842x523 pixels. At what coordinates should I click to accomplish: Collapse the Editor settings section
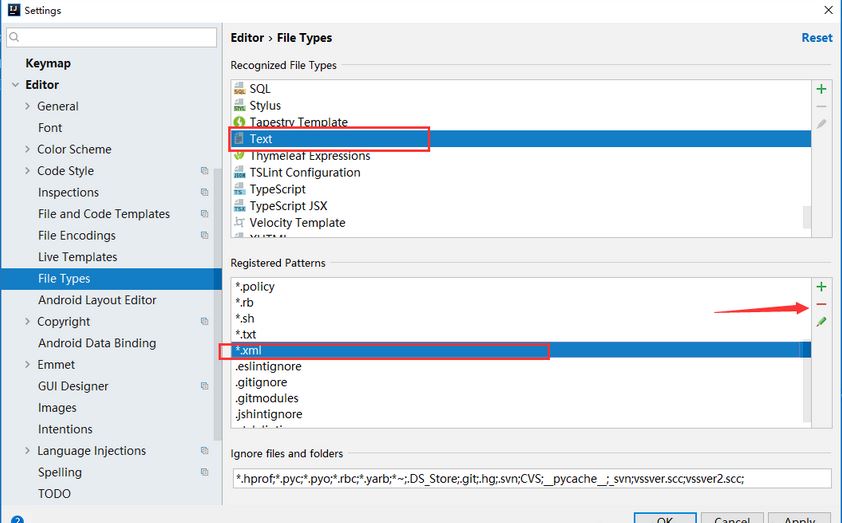pyautogui.click(x=16, y=85)
